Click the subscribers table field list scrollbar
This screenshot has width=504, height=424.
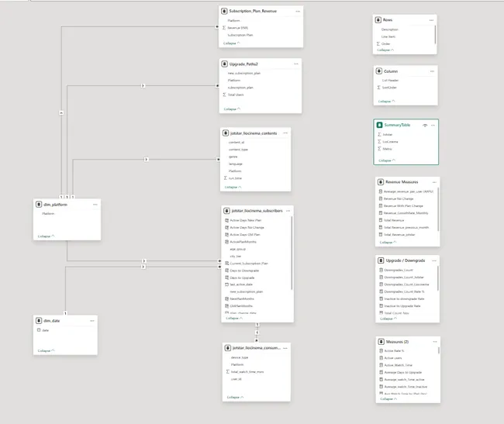tap(292, 253)
